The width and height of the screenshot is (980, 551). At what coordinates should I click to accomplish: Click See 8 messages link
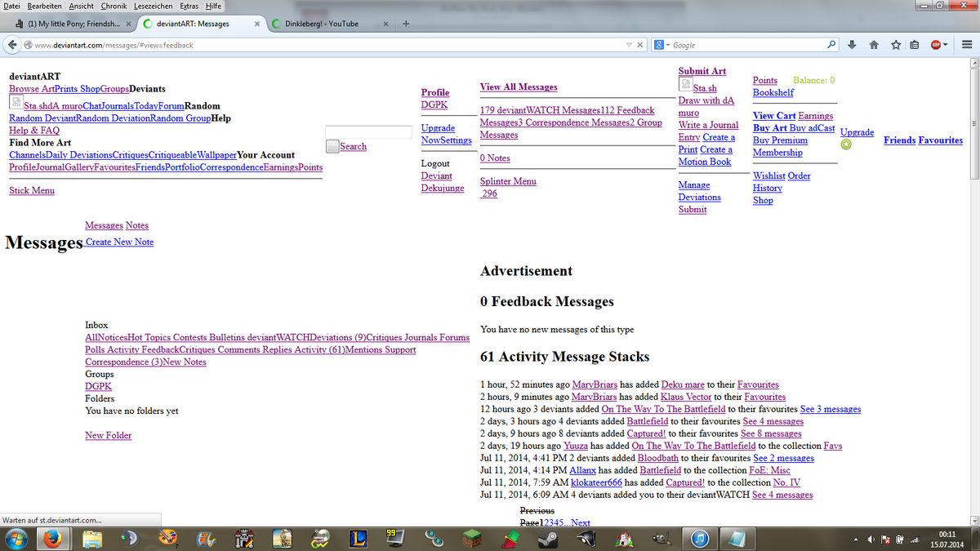click(x=771, y=433)
